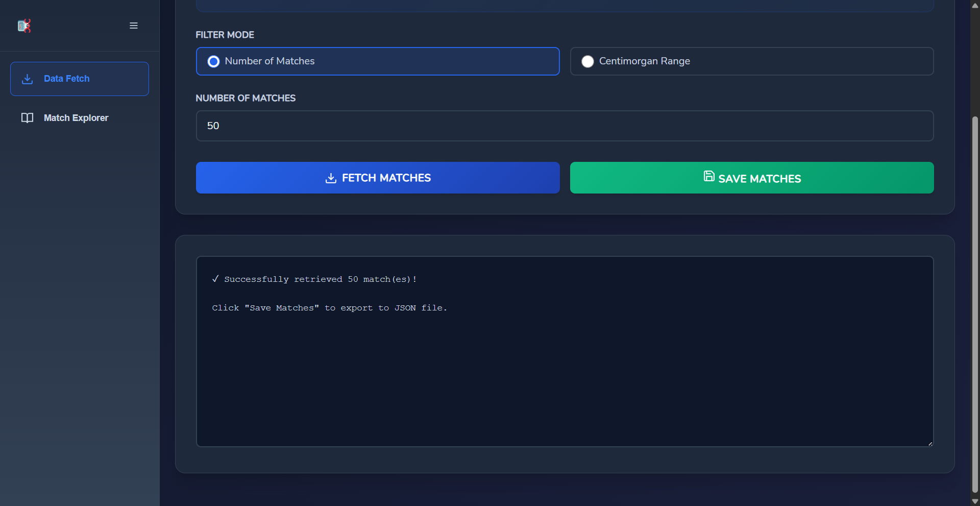Focus the Number of Matches input field
This screenshot has height=506, width=980.
pos(565,126)
